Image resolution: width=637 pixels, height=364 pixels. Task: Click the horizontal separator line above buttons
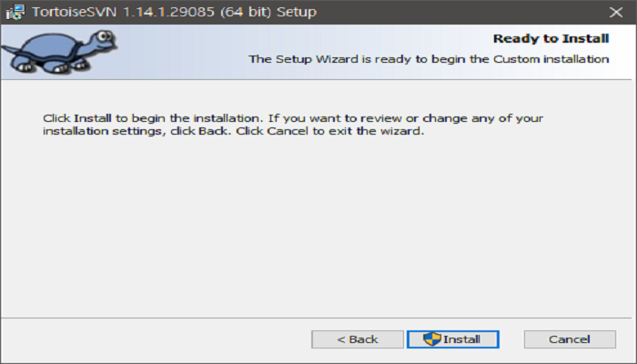318,318
